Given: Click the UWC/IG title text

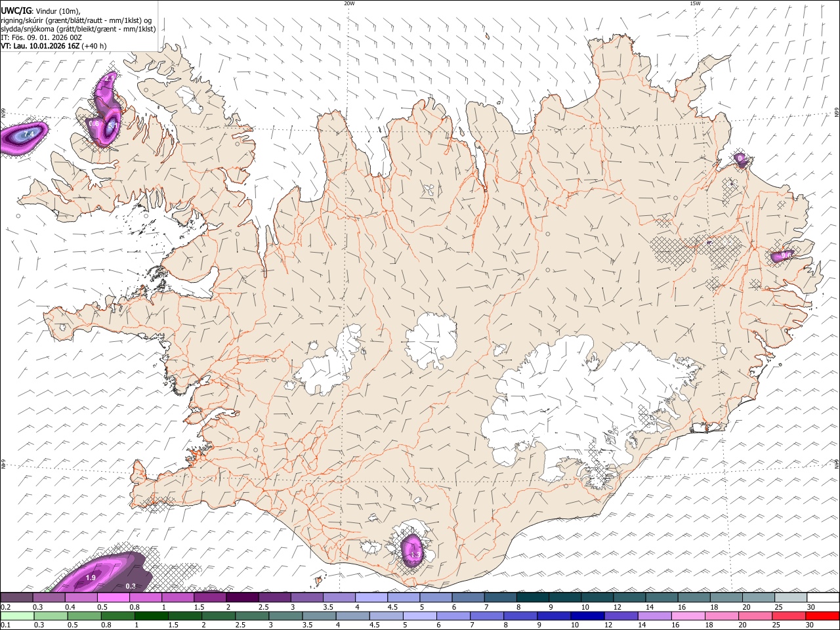Looking at the screenshot, I should [x=16, y=10].
